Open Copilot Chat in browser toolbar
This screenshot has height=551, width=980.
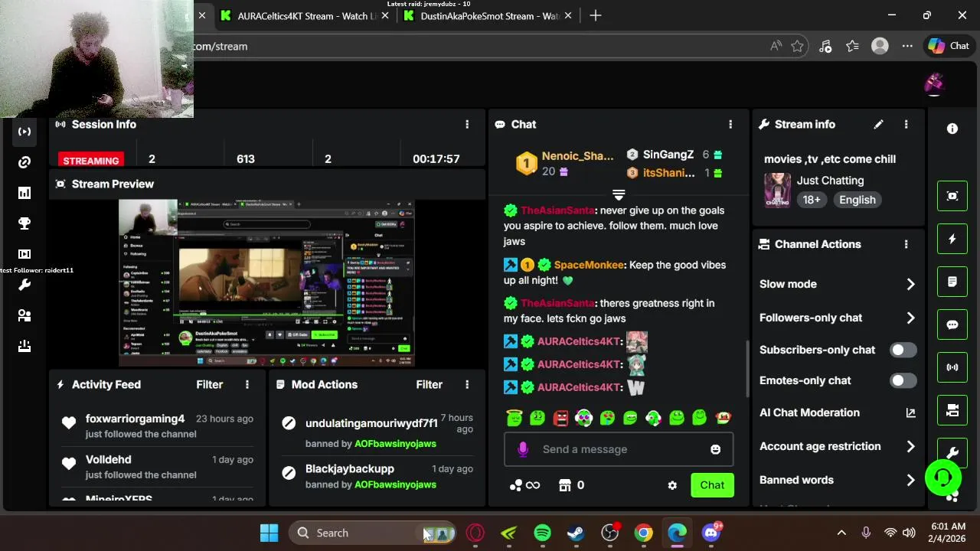click(949, 46)
